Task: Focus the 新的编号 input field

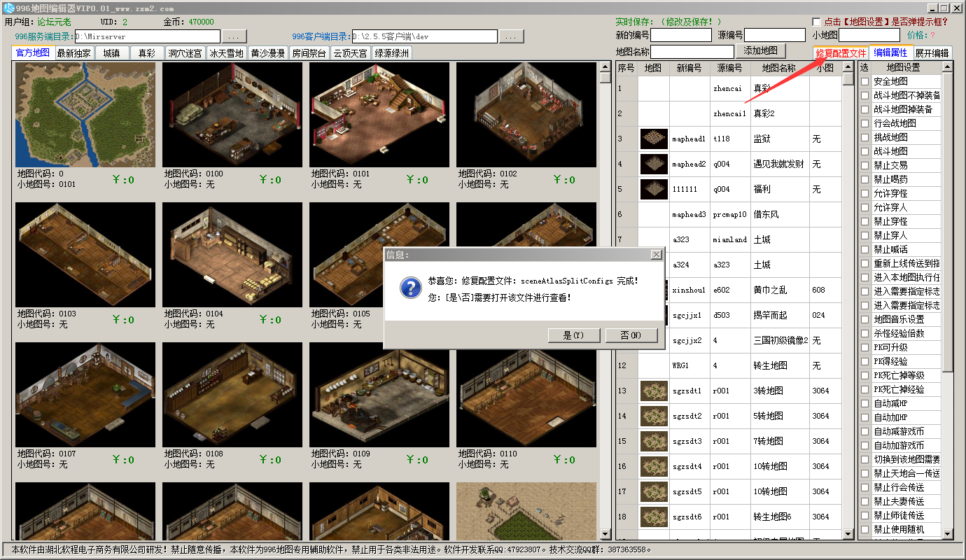Action: (x=682, y=35)
